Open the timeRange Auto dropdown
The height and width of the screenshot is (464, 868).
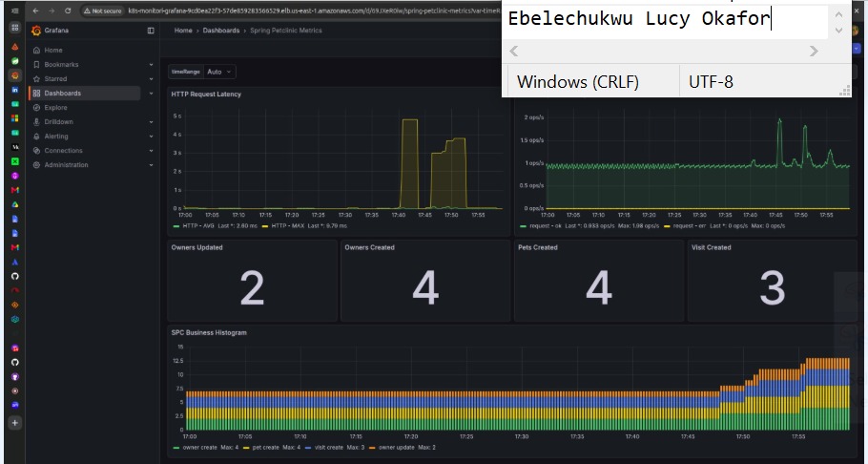(x=219, y=72)
